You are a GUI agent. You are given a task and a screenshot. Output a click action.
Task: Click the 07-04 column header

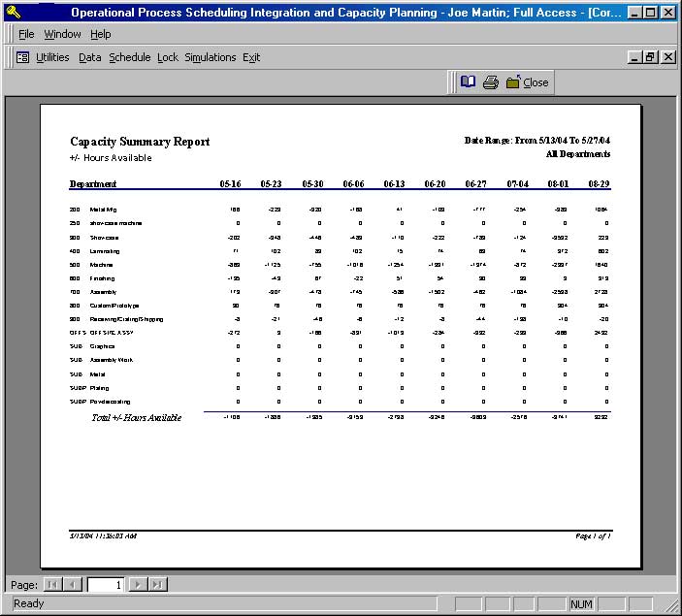518,183
